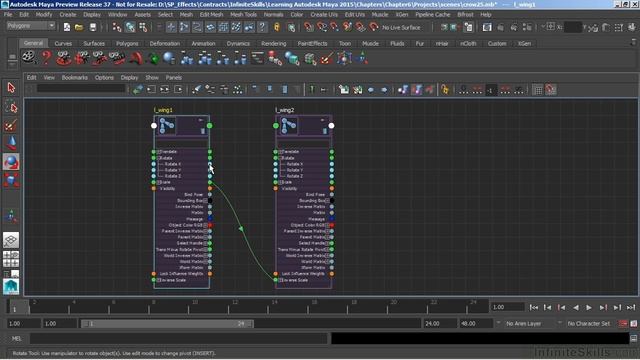640x360 pixels.
Task: Click the play backwards button
Action: point(576,307)
